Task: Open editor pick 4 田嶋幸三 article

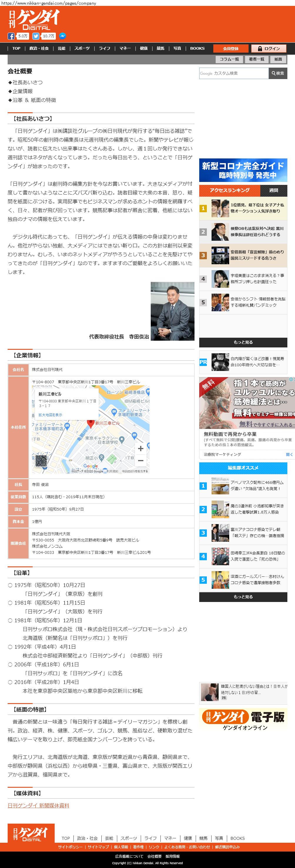Action: pos(243,557)
